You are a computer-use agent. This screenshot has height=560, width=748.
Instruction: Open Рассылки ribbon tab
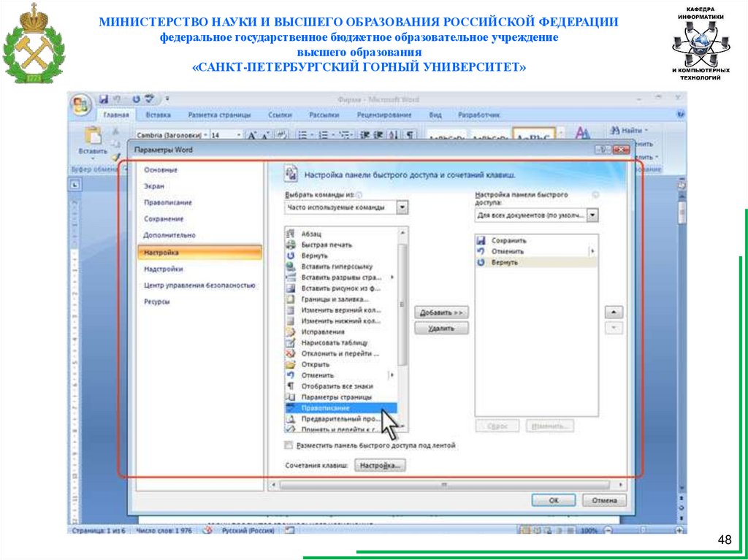pos(324,115)
